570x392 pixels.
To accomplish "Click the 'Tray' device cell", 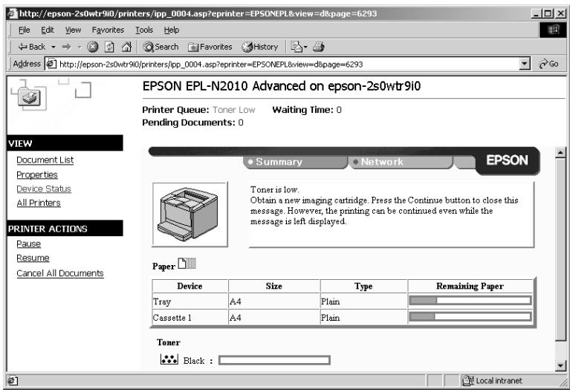I will click(190, 301).
